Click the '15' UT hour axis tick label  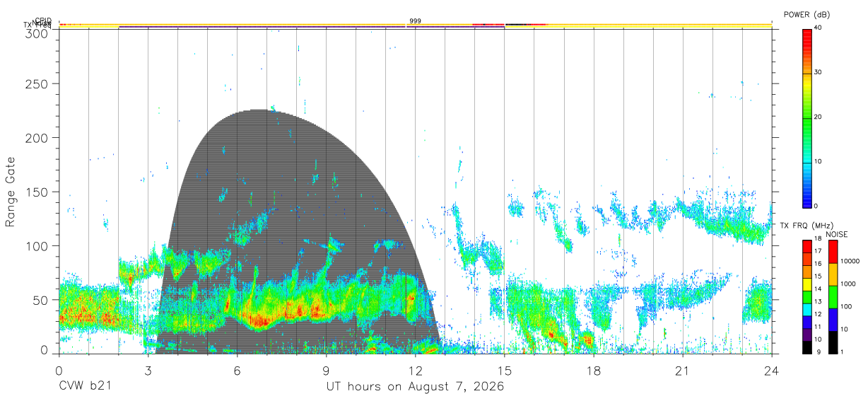[x=505, y=371]
